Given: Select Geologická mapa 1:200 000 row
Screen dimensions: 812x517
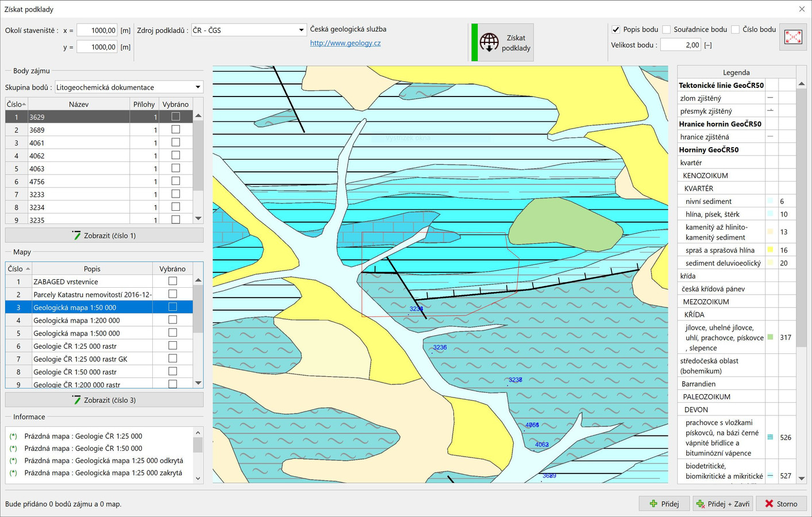Looking at the screenshot, I should click(x=76, y=321).
